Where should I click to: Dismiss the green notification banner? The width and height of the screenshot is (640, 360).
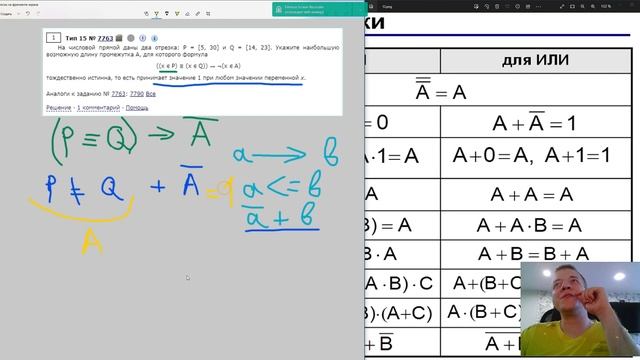pyautogui.click(x=361, y=9)
